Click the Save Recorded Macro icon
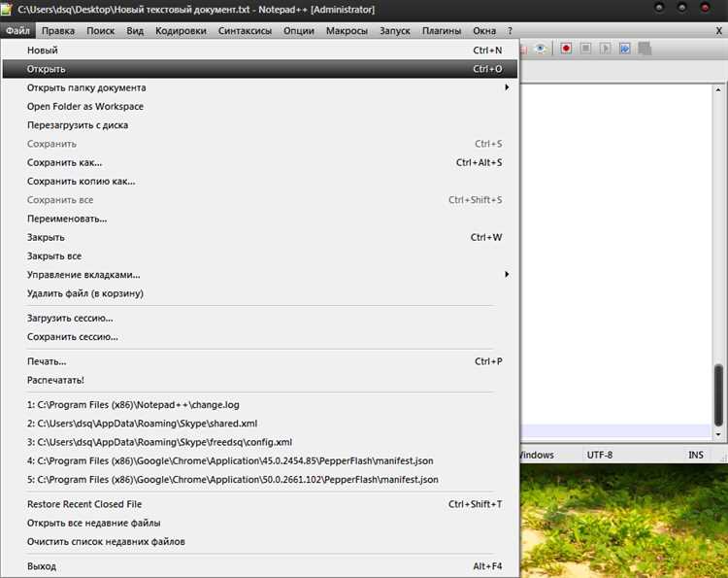Image resolution: width=728 pixels, height=578 pixels. pos(645,49)
